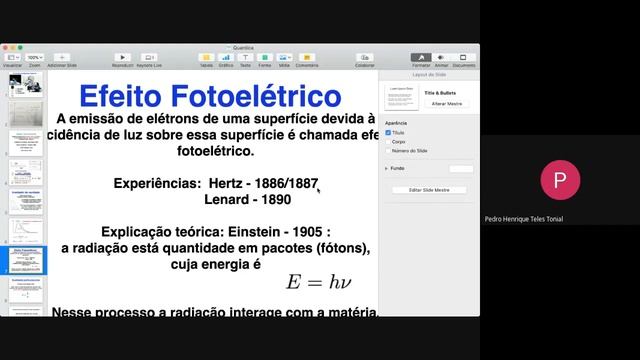Expand the Fundo disclosure triangle
Screen dimensions: 640x360
[387, 168]
